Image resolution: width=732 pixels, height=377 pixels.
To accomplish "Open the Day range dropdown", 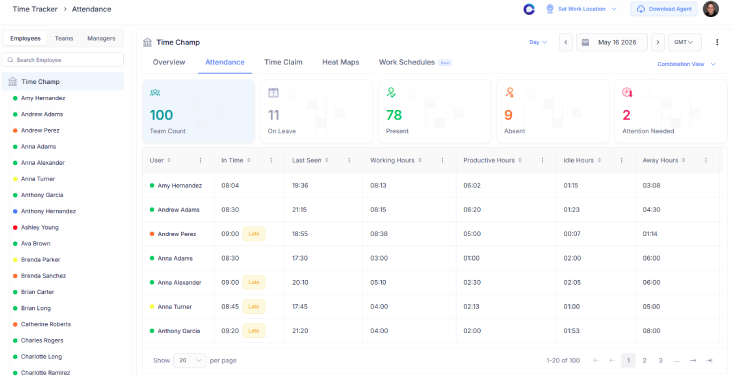I will click(538, 42).
